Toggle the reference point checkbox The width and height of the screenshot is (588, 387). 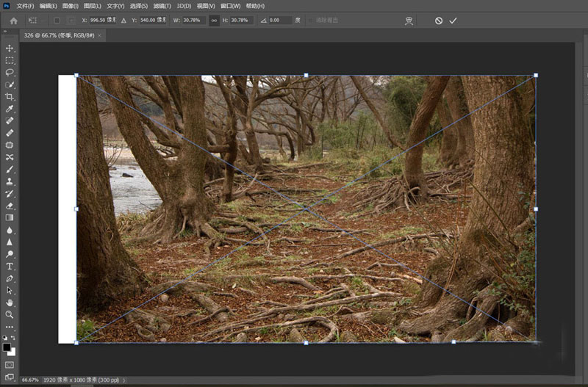coord(57,21)
